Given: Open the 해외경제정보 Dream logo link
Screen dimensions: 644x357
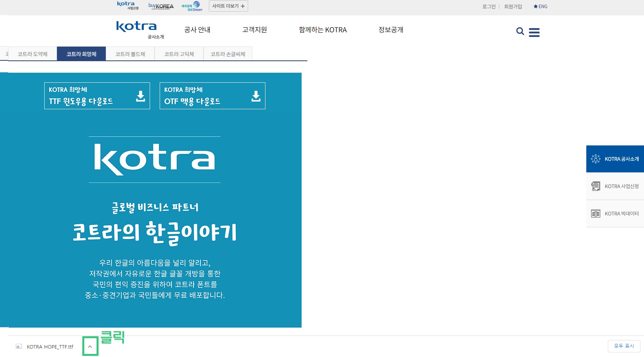Looking at the screenshot, I should click(192, 6).
